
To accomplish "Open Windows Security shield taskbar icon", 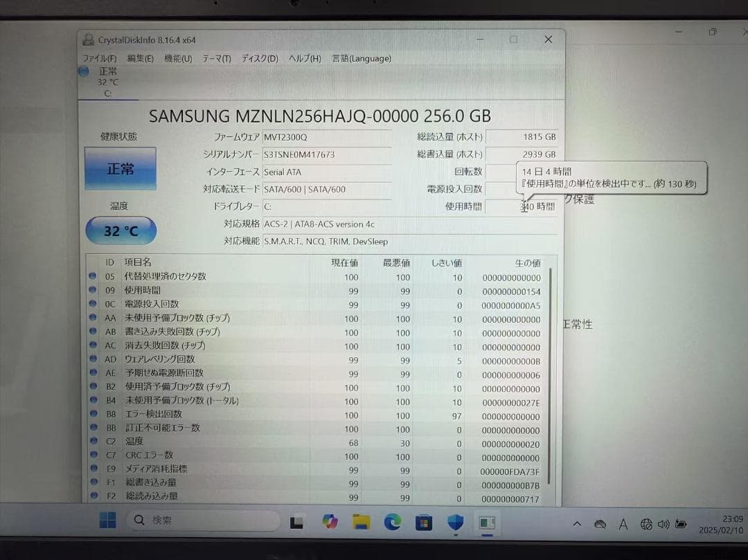I will [x=456, y=523].
